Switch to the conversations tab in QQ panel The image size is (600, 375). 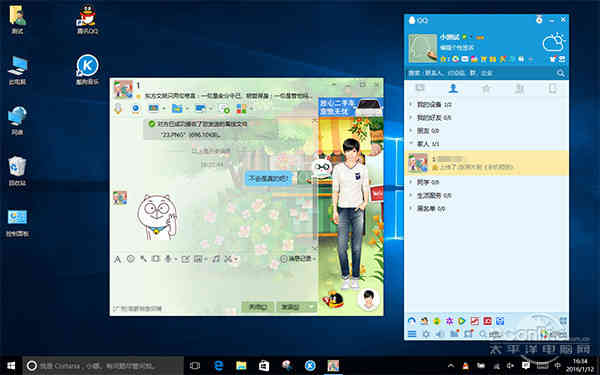click(x=420, y=88)
